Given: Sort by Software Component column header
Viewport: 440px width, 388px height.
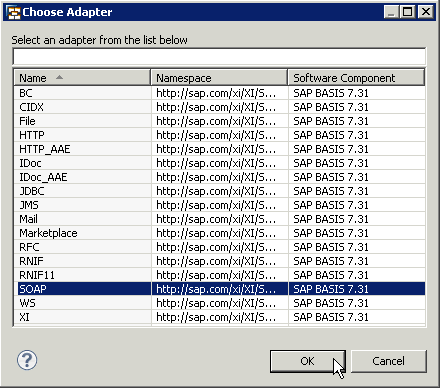Looking at the screenshot, I should click(x=356, y=78).
